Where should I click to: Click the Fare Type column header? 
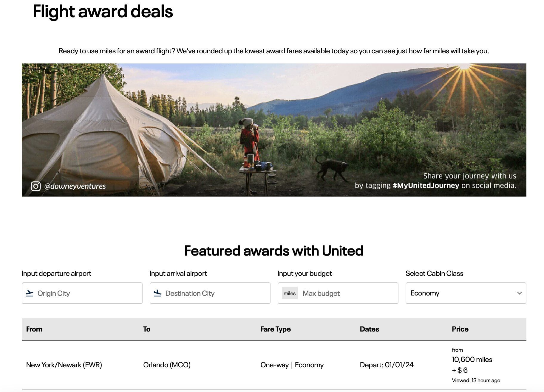click(x=275, y=329)
